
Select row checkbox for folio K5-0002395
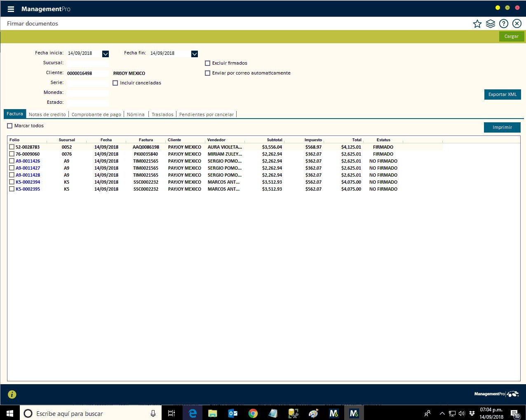point(12,189)
